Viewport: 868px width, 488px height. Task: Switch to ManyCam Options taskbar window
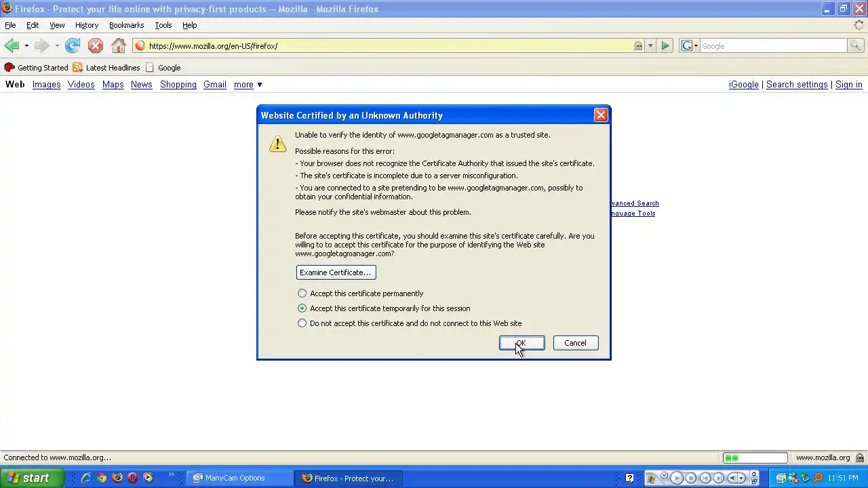240,478
